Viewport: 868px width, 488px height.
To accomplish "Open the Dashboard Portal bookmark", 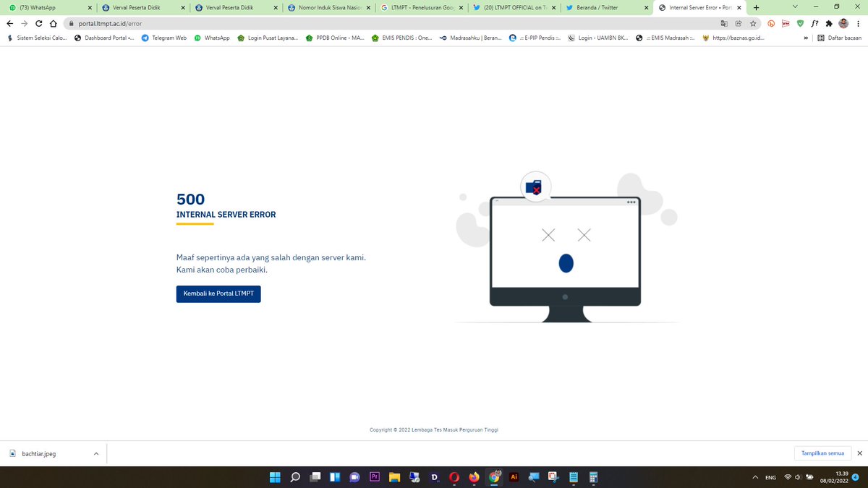I will [x=104, y=38].
